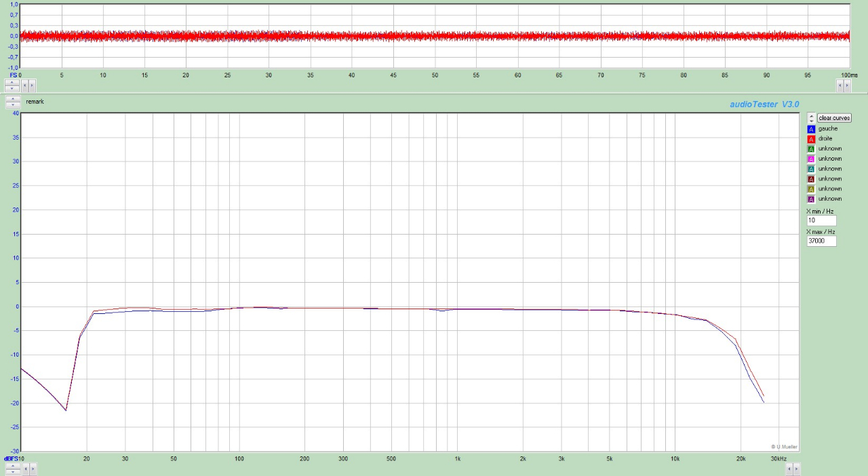The width and height of the screenshot is (868, 476).
Task: Click the down stepper under the FS axis
Action: (x=12, y=88)
